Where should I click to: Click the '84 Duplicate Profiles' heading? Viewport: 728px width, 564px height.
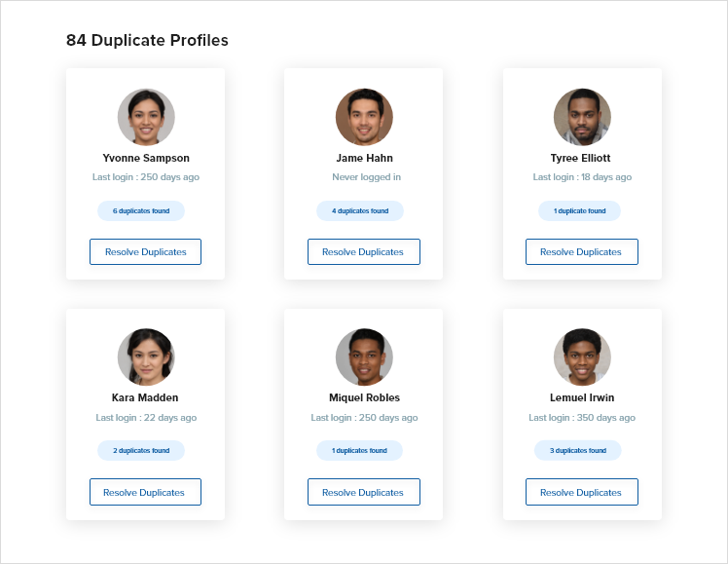click(x=147, y=40)
